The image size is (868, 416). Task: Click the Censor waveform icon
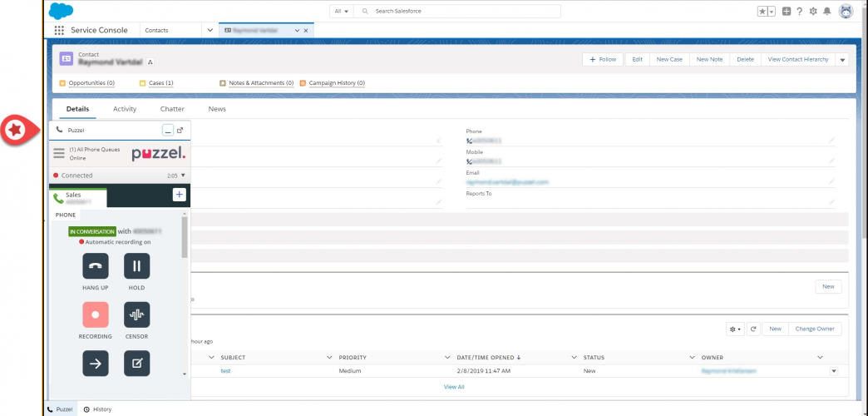(x=136, y=314)
